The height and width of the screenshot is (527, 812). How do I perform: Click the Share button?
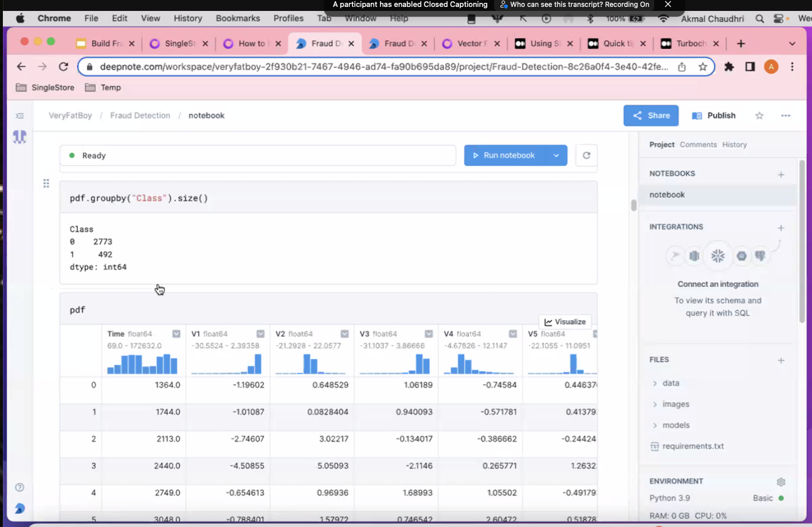pyautogui.click(x=651, y=116)
